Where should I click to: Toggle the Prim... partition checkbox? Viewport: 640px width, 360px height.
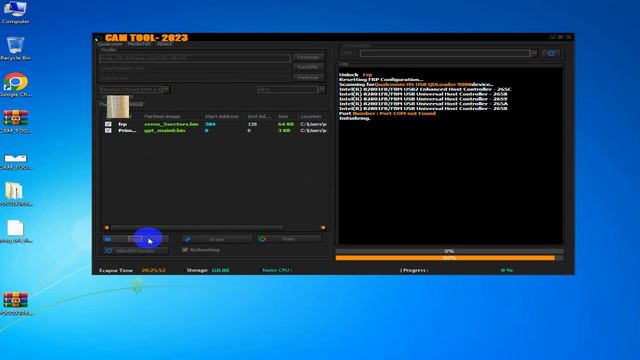coord(108,131)
